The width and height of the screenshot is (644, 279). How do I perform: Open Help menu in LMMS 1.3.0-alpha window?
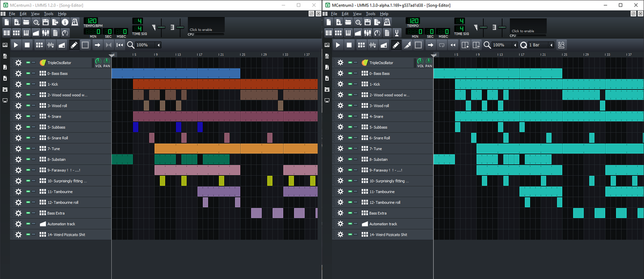click(x=384, y=14)
